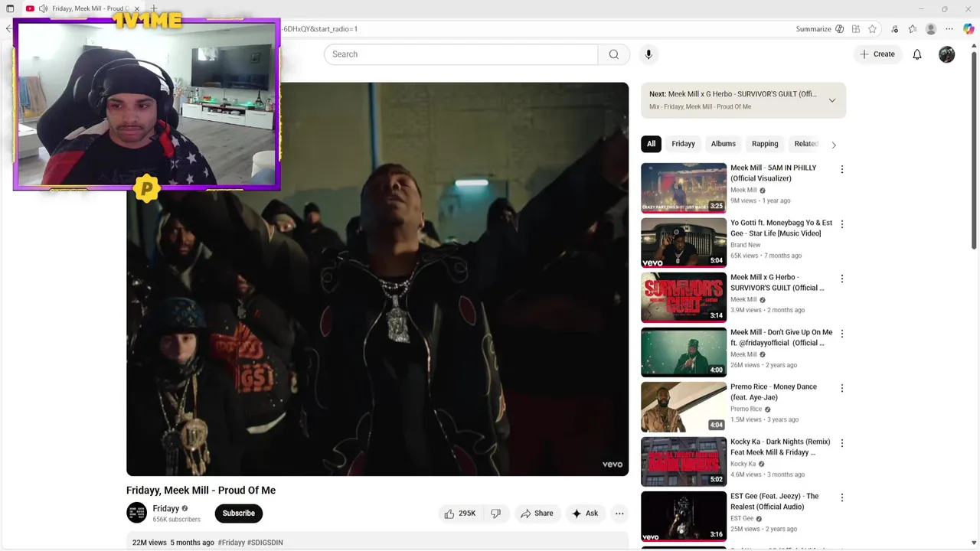Open options for SAM IN PHILLY video
This screenshot has width=980, height=551.
[842, 169]
